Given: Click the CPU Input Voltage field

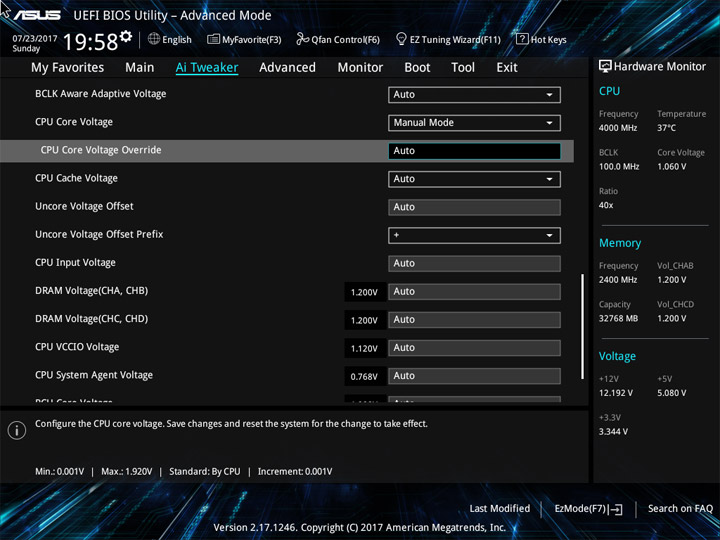Looking at the screenshot, I should 474,264.
